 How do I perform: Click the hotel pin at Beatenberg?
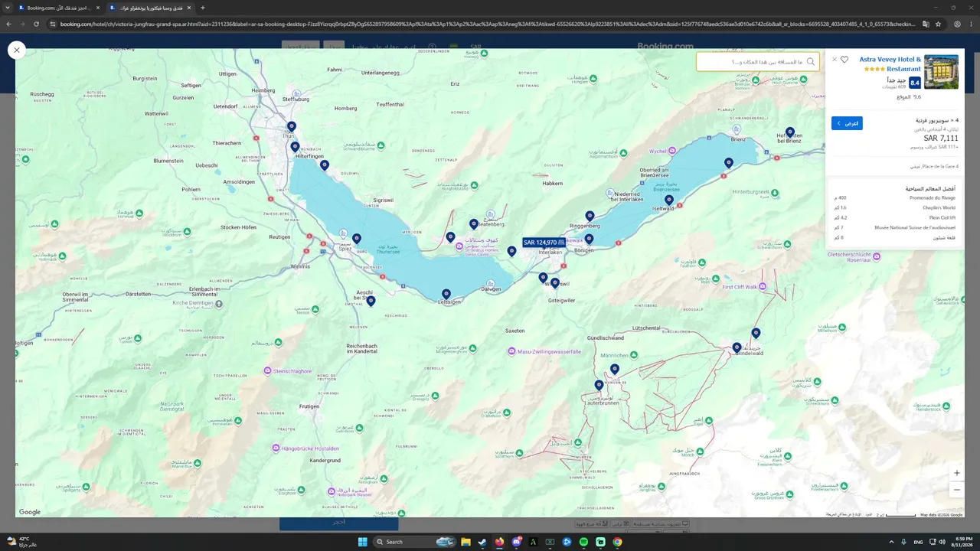point(474,224)
